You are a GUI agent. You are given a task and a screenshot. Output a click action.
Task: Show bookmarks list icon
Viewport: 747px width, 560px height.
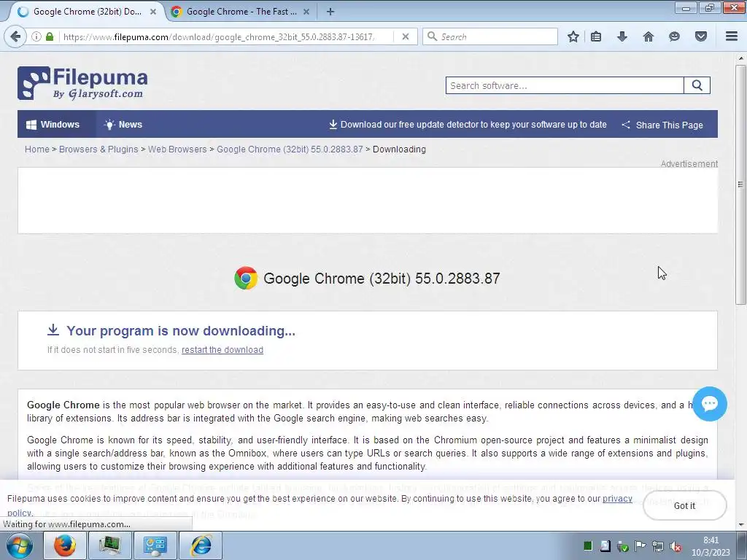point(596,36)
